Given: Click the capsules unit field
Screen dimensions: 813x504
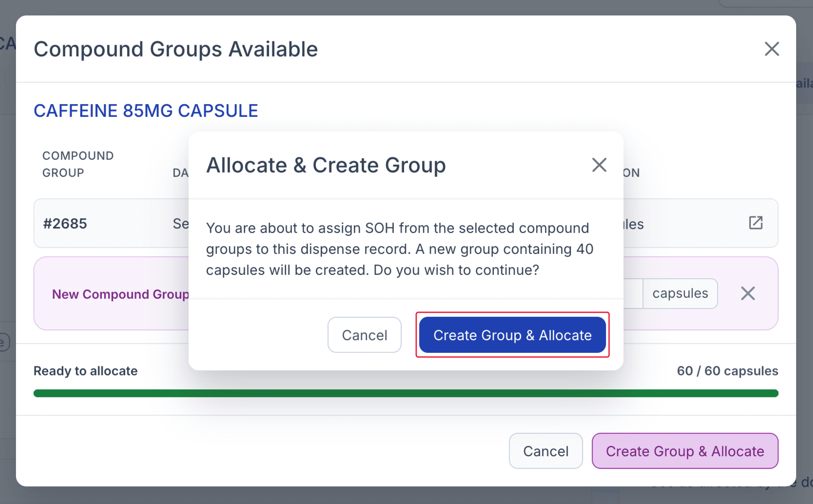Looking at the screenshot, I should 680,293.
